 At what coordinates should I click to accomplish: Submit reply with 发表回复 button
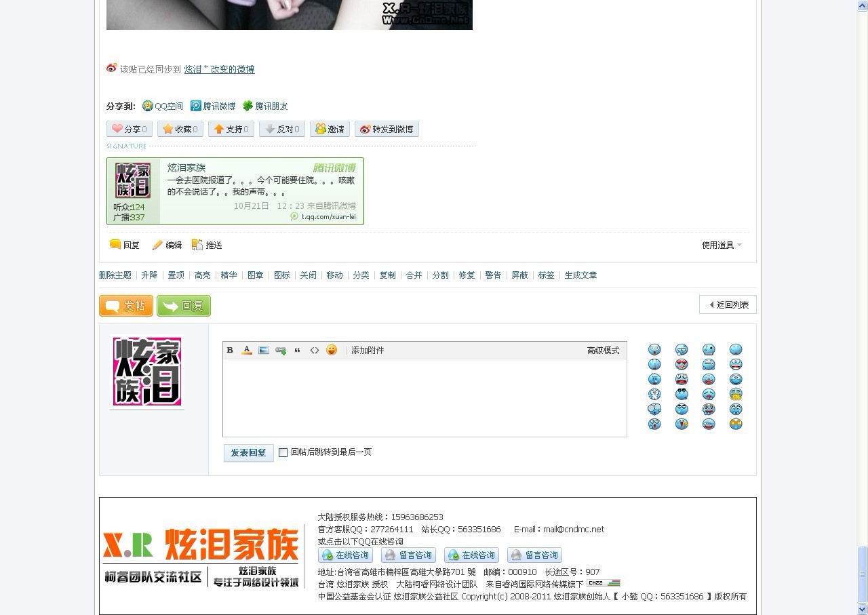tap(249, 453)
